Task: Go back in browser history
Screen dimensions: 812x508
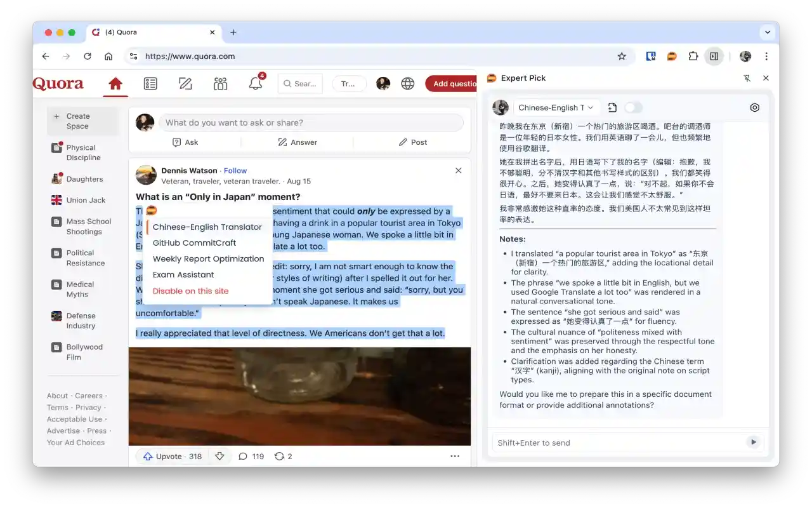Action: point(46,57)
